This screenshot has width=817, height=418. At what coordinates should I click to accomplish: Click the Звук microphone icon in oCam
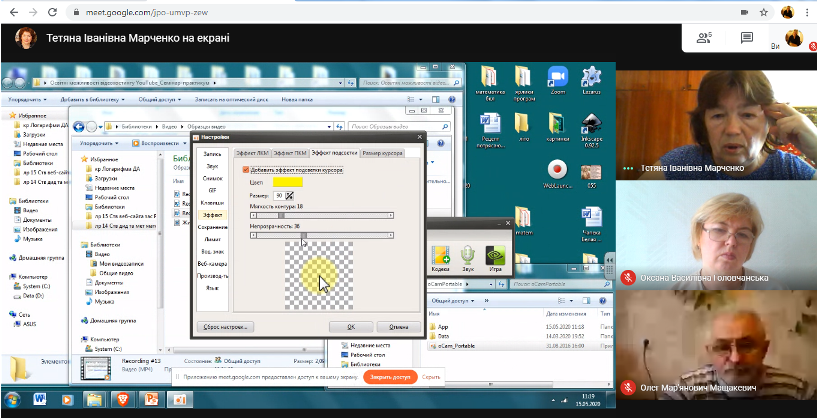(x=468, y=259)
